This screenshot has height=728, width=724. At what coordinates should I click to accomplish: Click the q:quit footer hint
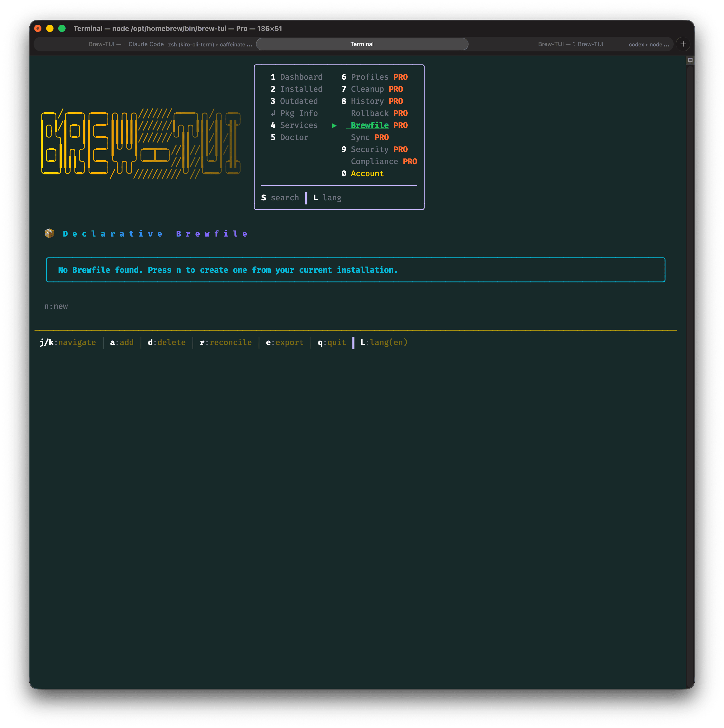tap(332, 342)
